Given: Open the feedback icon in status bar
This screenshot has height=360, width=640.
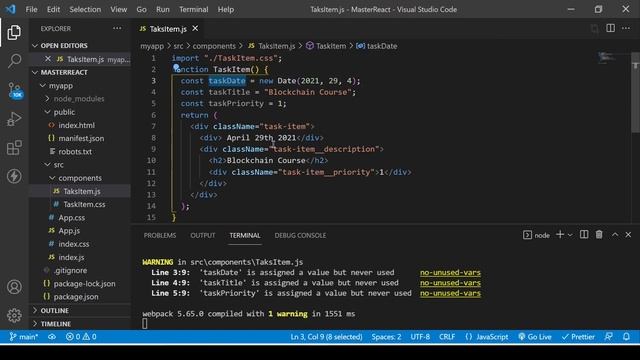Looking at the screenshot, I should pos(609,337).
